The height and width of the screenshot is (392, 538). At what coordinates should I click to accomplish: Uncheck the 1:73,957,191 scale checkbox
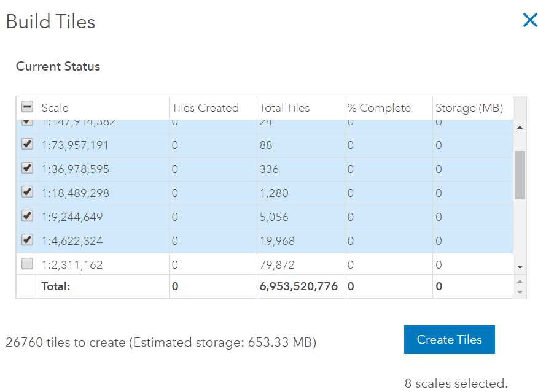pyautogui.click(x=27, y=145)
